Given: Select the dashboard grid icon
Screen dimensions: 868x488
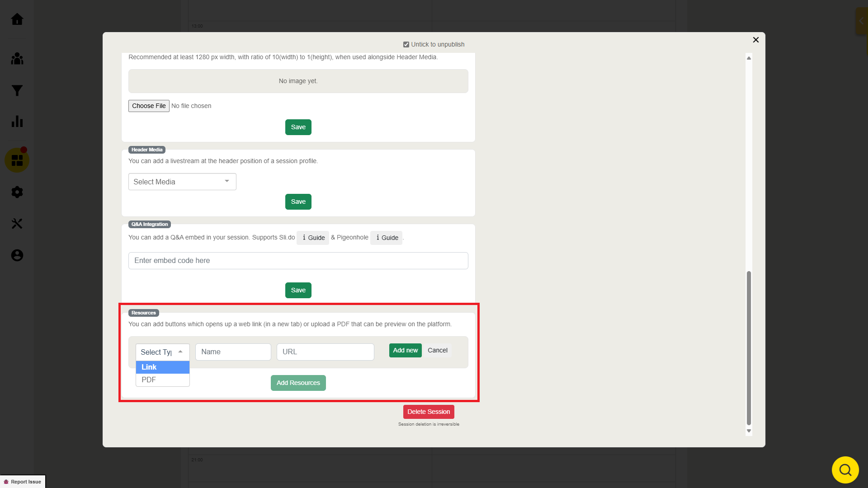Looking at the screenshot, I should click(17, 160).
